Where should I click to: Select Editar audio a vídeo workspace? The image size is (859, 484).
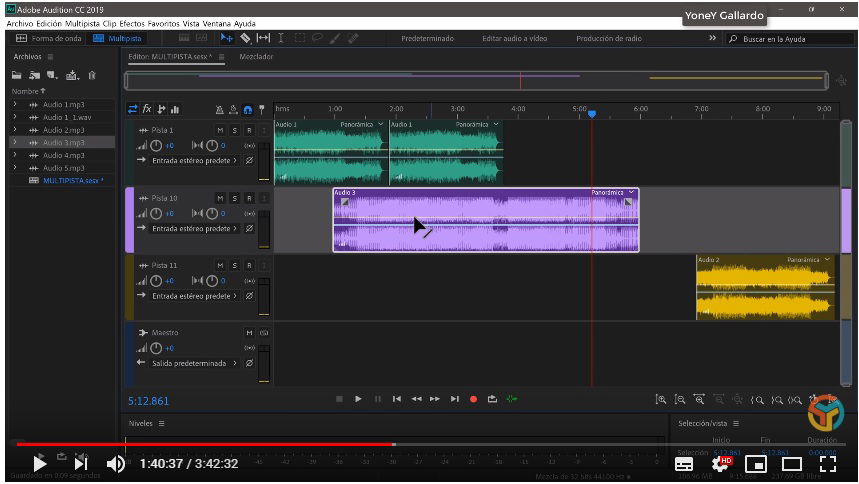coord(514,38)
